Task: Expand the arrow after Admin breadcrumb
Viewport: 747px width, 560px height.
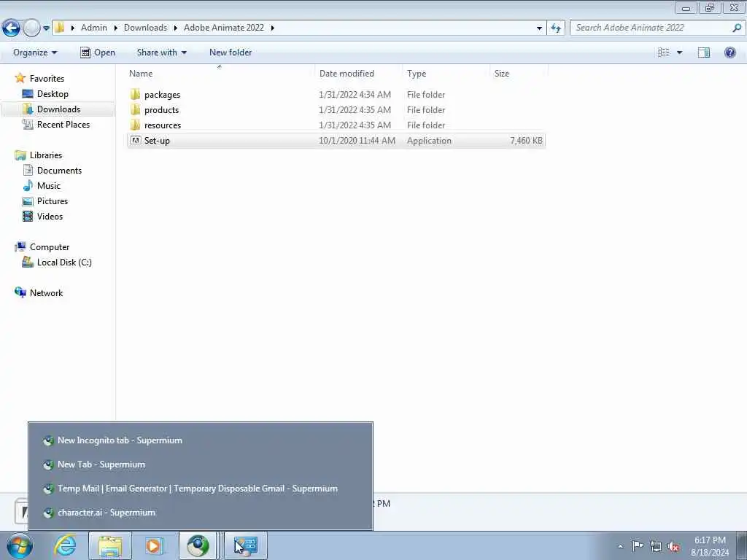Action: [x=116, y=28]
